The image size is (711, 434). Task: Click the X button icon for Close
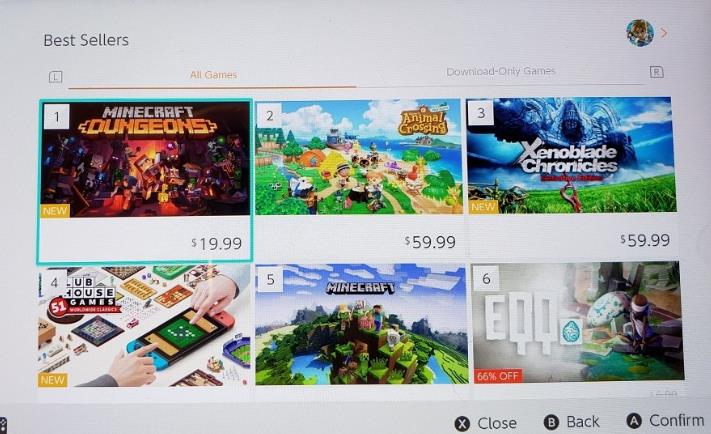coord(462,424)
